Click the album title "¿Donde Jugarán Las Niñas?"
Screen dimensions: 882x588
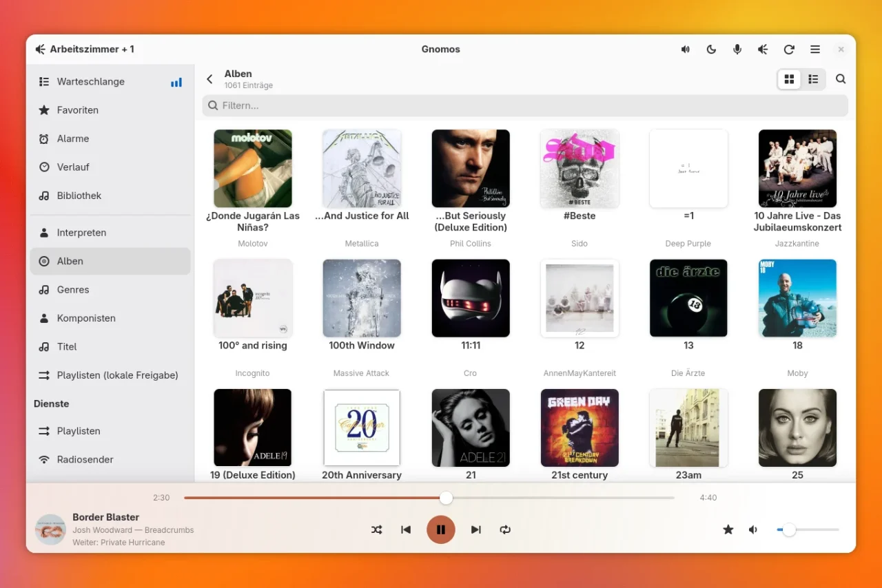point(253,222)
